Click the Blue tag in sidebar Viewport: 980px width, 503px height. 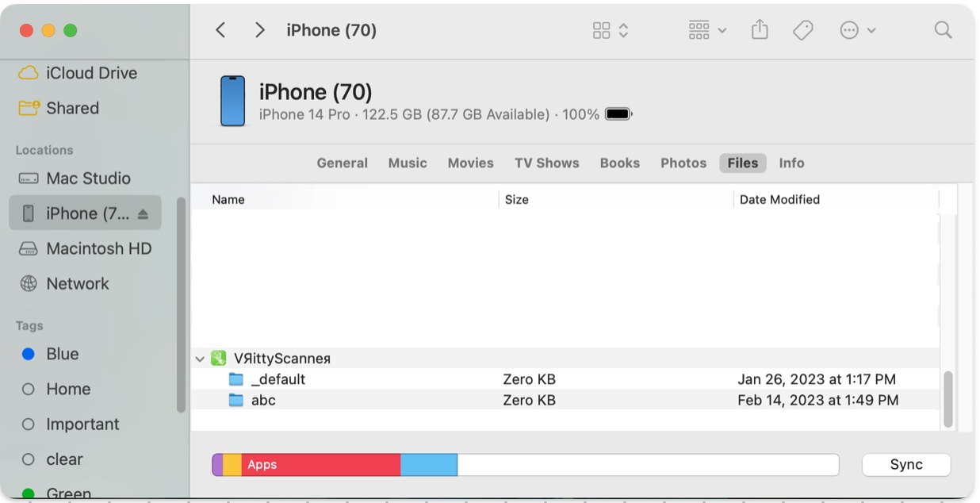(x=62, y=354)
